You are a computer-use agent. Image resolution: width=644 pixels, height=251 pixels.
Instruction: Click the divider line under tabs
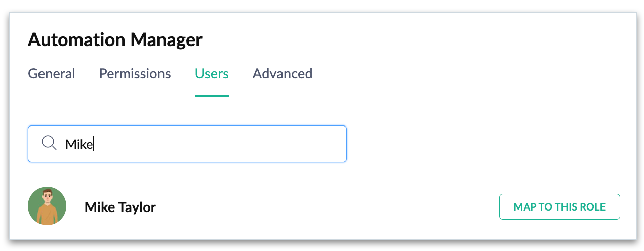[405, 98]
